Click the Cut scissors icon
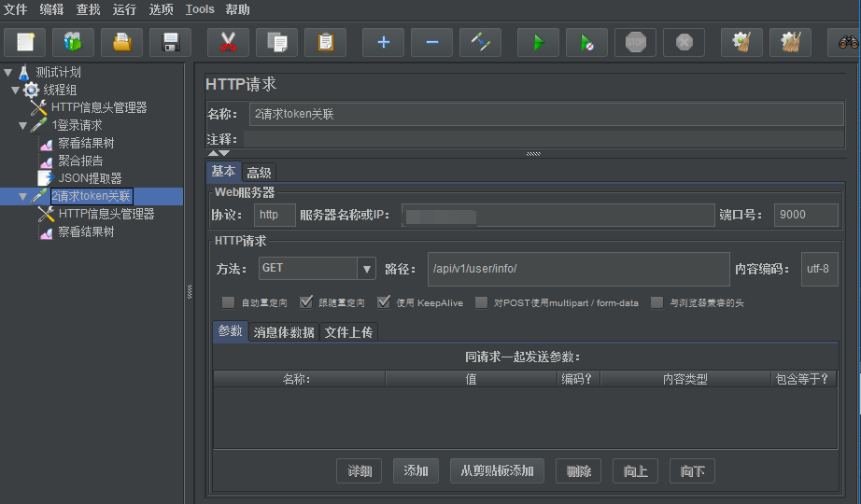The height and width of the screenshot is (504, 861). 228,42
